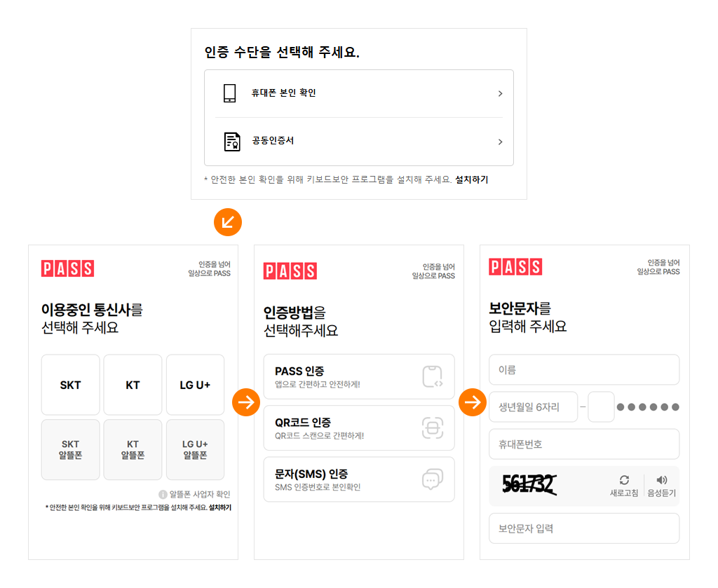718x588 pixels.
Task: Click PASS logo in the 인증방법 panel
Action: [290, 271]
